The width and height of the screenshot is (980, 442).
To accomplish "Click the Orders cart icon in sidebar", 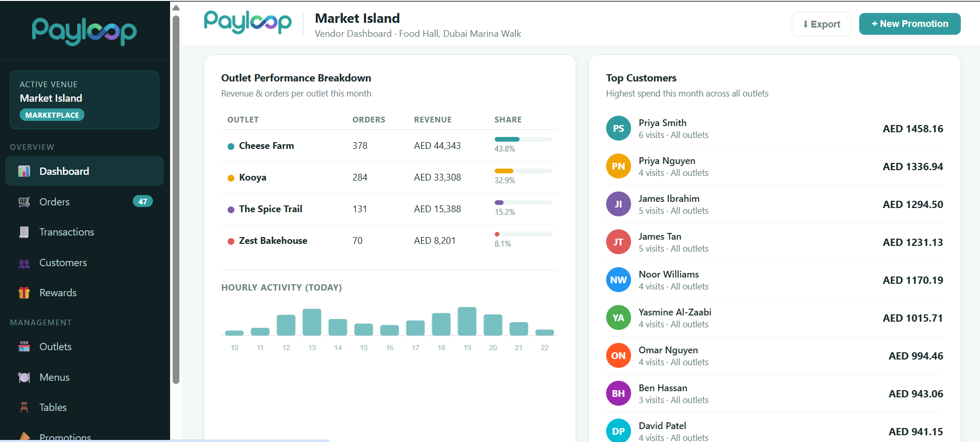I will point(24,202).
